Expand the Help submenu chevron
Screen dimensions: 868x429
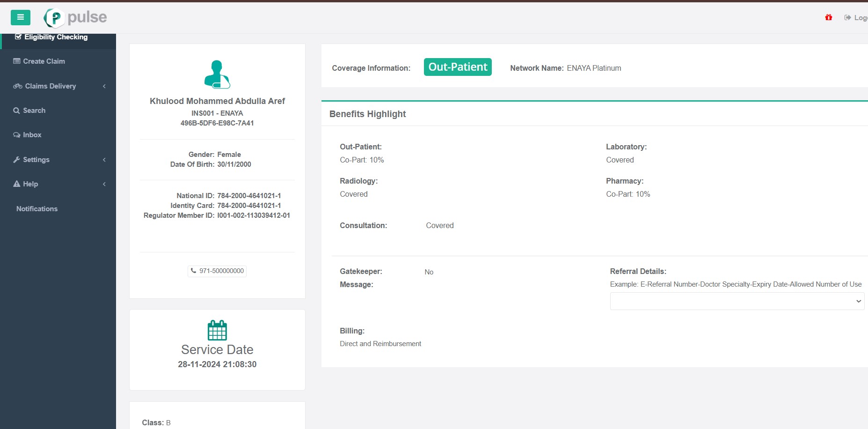[104, 184]
